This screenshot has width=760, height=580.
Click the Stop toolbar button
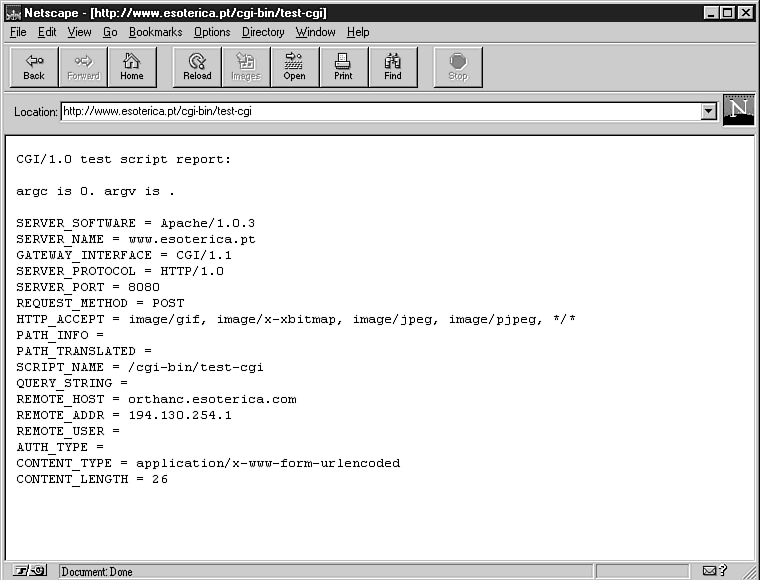[x=458, y=67]
